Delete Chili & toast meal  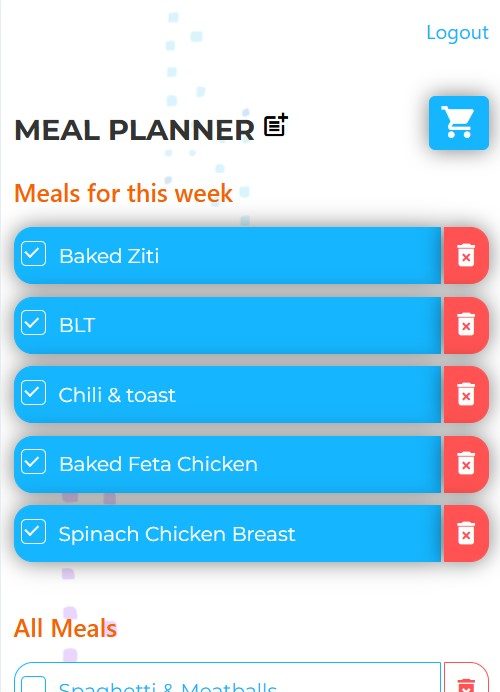click(466, 395)
